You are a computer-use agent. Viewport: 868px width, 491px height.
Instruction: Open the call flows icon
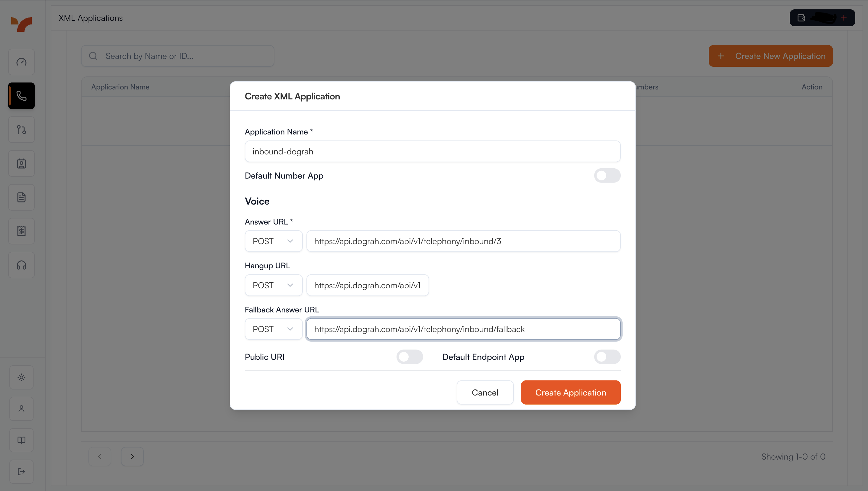click(21, 130)
